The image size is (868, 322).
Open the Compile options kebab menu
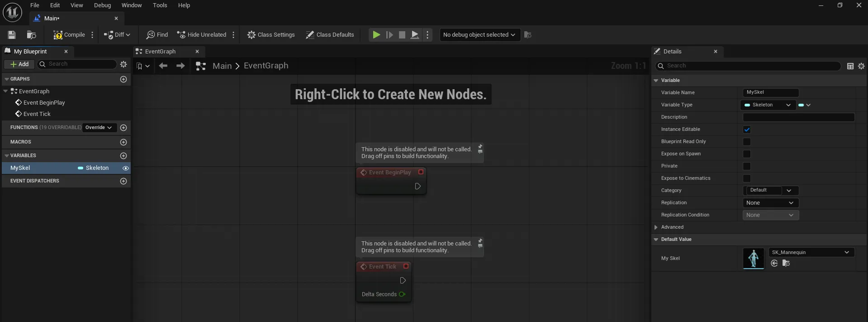[x=92, y=35]
